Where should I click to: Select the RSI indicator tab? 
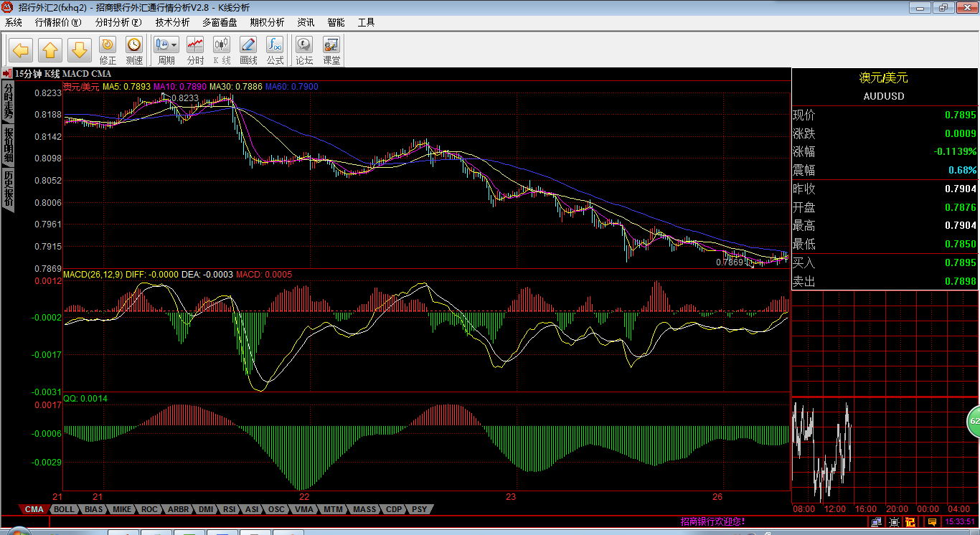(x=229, y=509)
